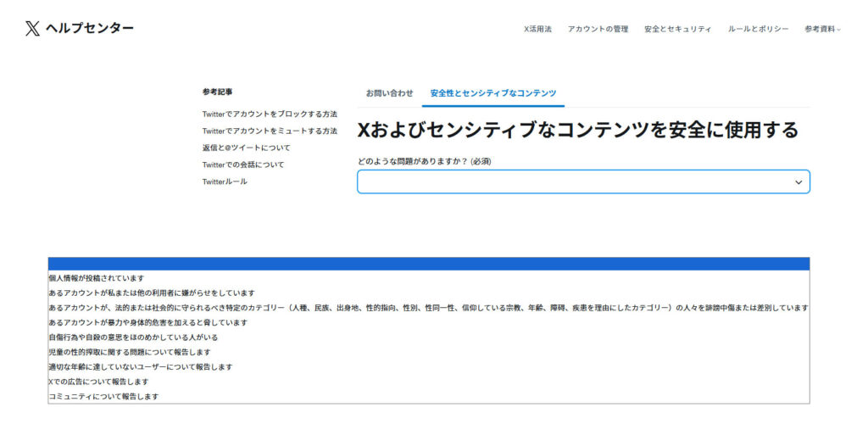Image resolution: width=868 pixels, height=424 pixels.
Task: Click the X logo icon
Action: coord(32,29)
